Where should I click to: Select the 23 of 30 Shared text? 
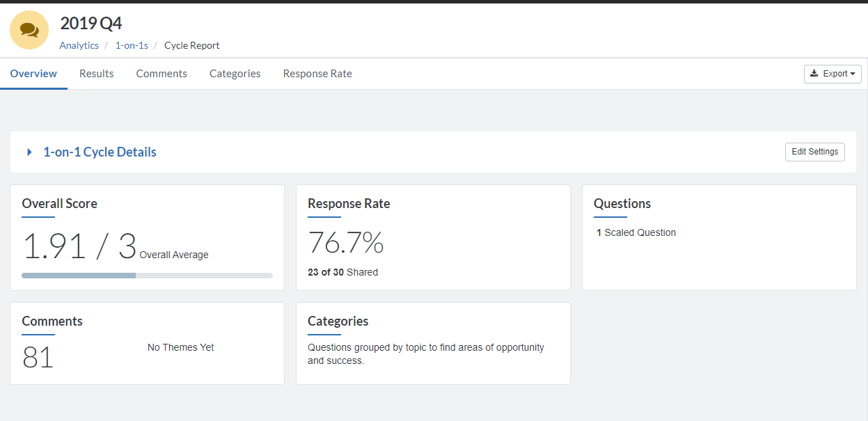[x=343, y=272]
